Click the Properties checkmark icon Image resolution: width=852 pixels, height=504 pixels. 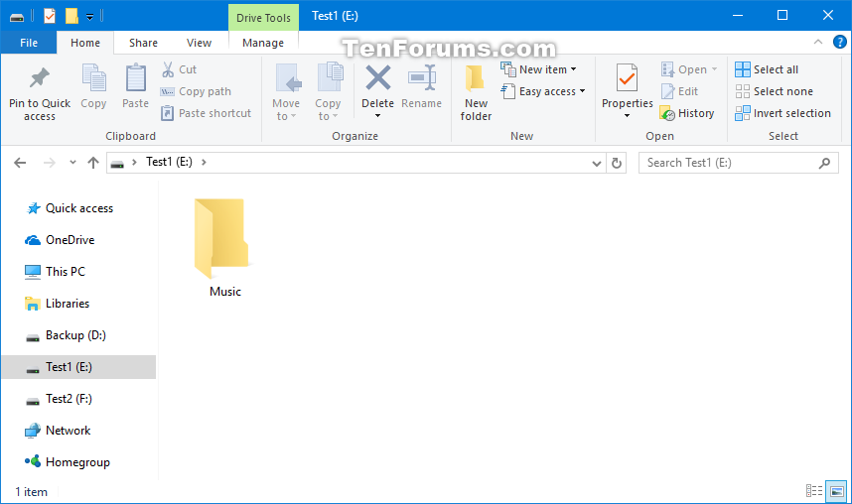point(627,77)
